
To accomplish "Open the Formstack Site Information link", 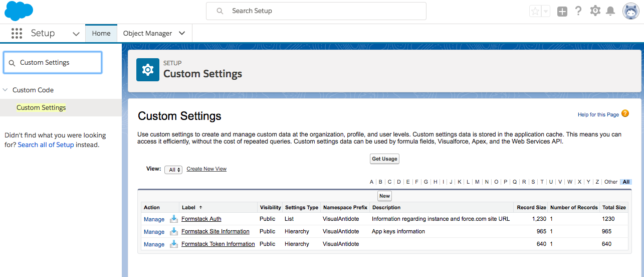I will pyautogui.click(x=216, y=232).
